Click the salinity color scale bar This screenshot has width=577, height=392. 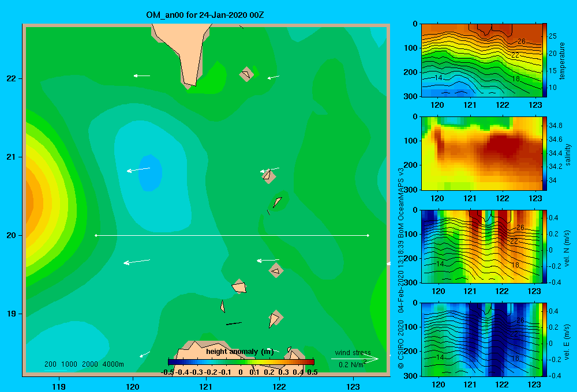coord(545,153)
